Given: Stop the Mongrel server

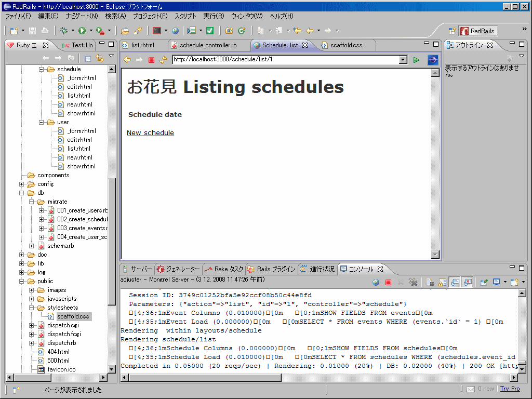Looking at the screenshot, I should pyautogui.click(x=388, y=282).
